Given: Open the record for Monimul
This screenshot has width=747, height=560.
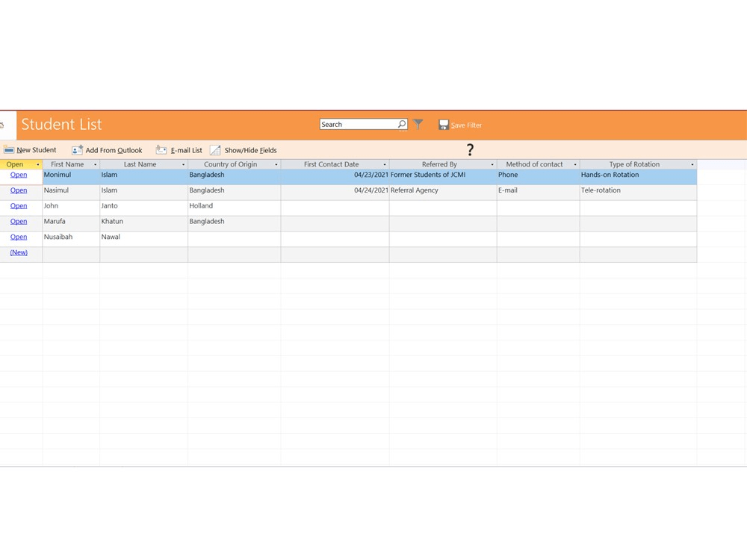Looking at the screenshot, I should (19, 175).
